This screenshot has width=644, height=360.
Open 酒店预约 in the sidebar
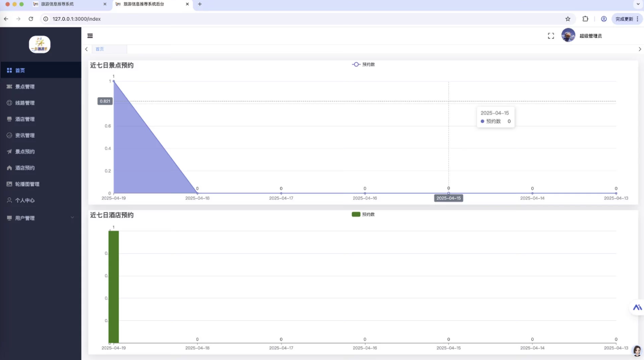click(41, 168)
